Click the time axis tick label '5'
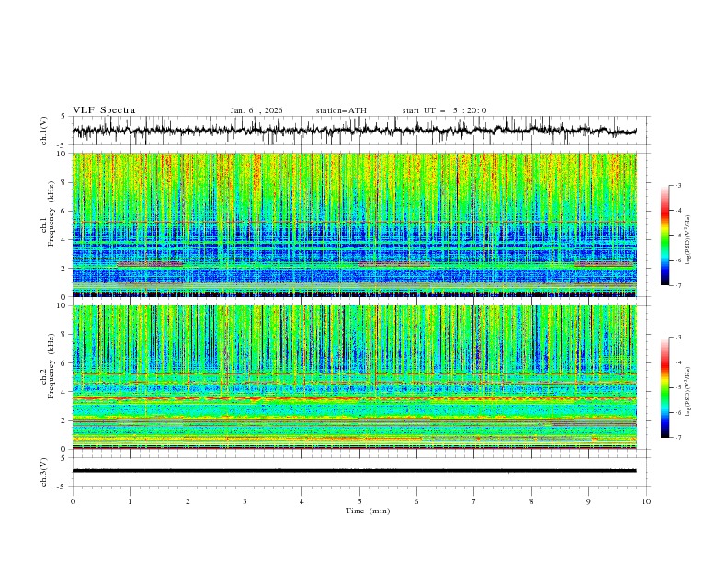Screen dimensions: 728x563 [x=359, y=501]
